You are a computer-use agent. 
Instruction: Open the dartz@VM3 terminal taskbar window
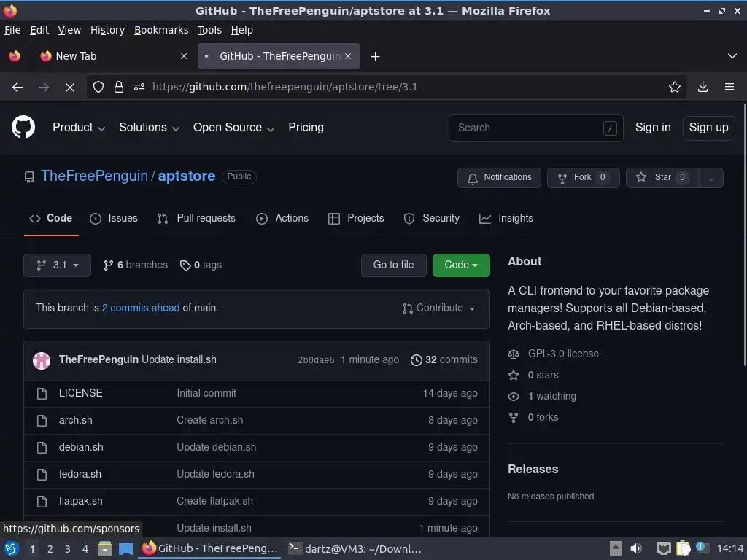pos(355,548)
